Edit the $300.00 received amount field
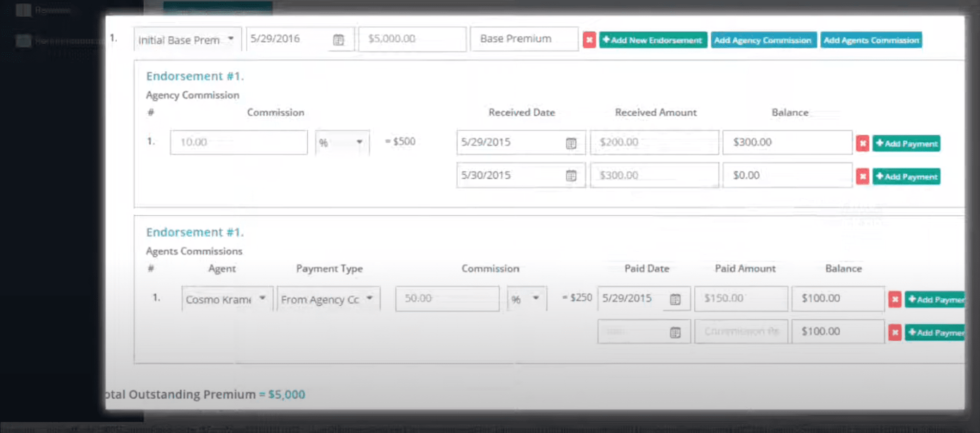 654,175
